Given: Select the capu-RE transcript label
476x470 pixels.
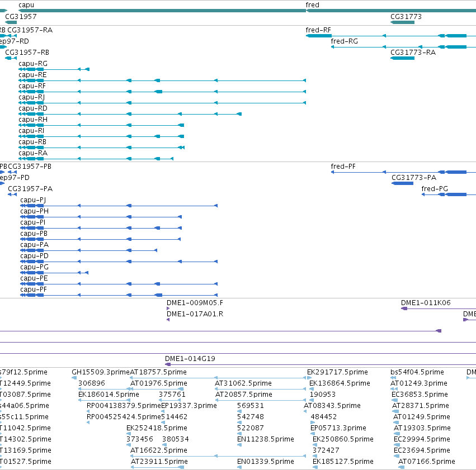Looking at the screenshot, I should pyautogui.click(x=32, y=75).
